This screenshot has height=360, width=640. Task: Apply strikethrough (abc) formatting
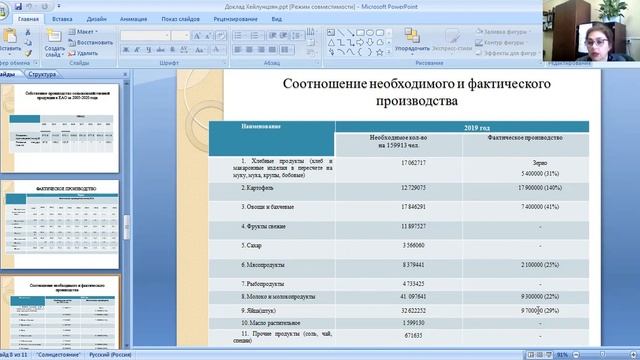click(160, 50)
